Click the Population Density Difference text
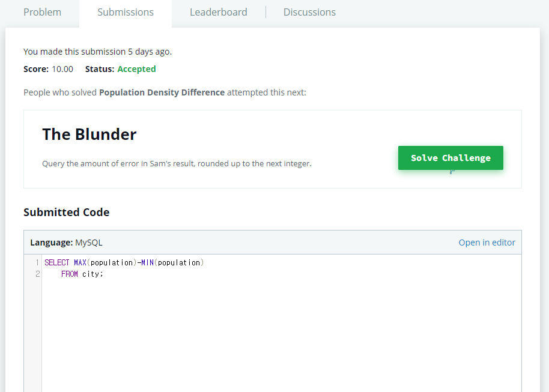The height and width of the screenshot is (392, 549). [162, 92]
